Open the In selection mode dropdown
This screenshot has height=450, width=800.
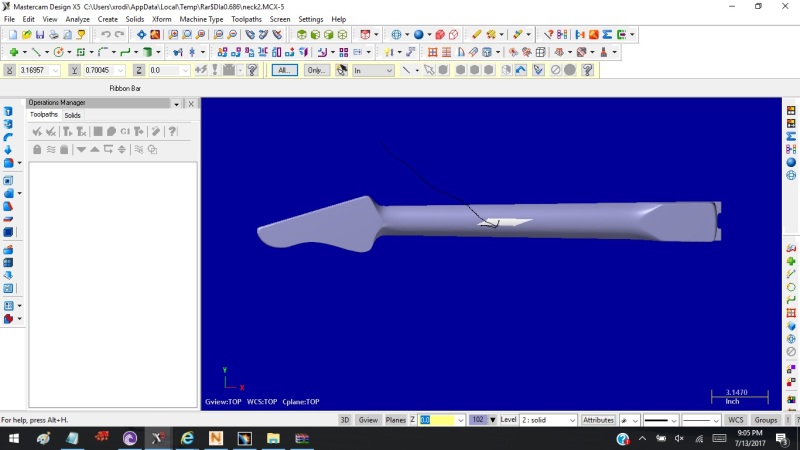[x=389, y=70]
